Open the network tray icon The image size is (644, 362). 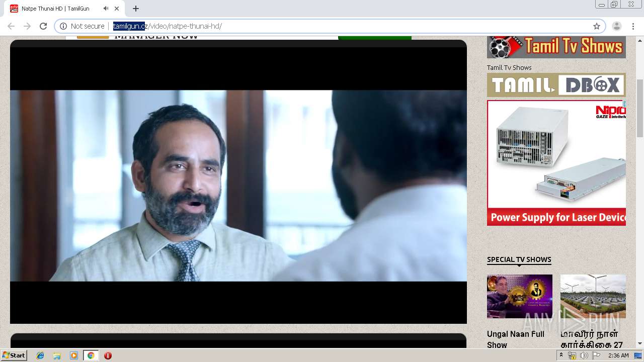(572, 355)
